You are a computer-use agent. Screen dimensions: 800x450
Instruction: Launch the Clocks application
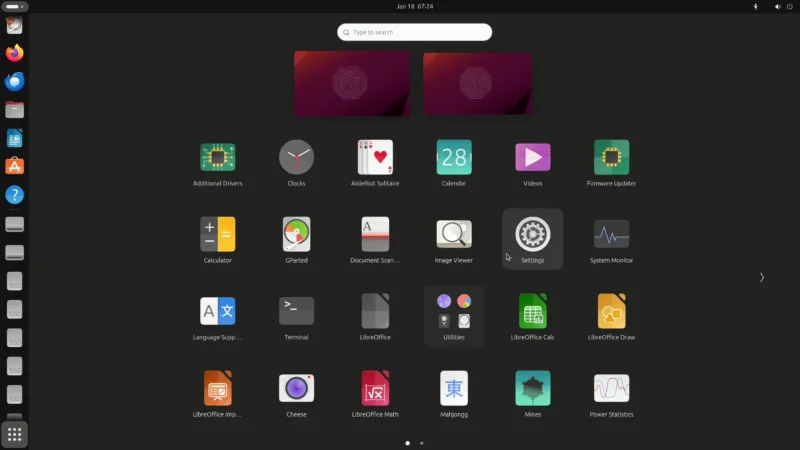point(296,158)
